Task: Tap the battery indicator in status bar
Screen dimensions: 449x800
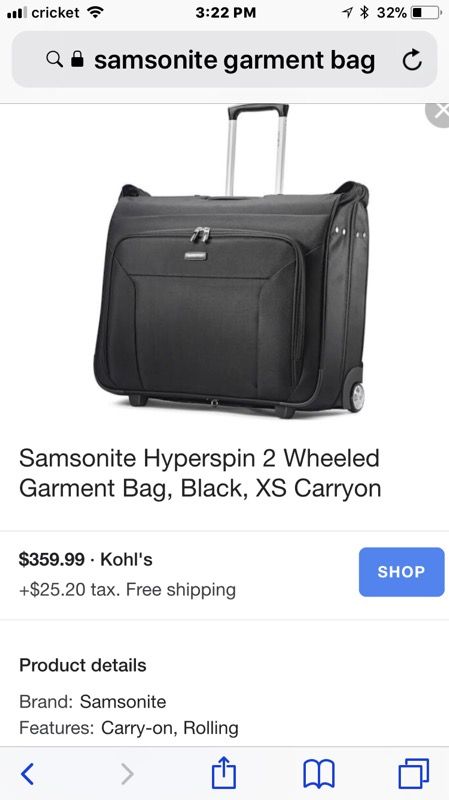Action: (x=426, y=13)
